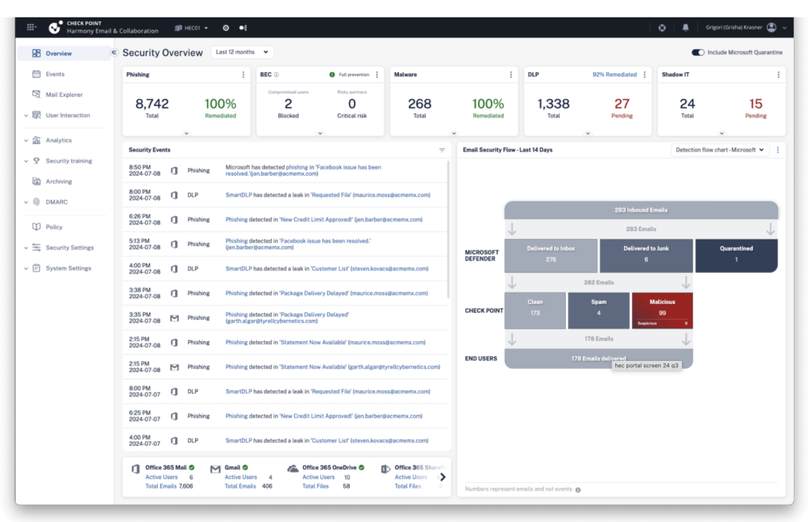Open the Malware card options menu

coord(511,75)
